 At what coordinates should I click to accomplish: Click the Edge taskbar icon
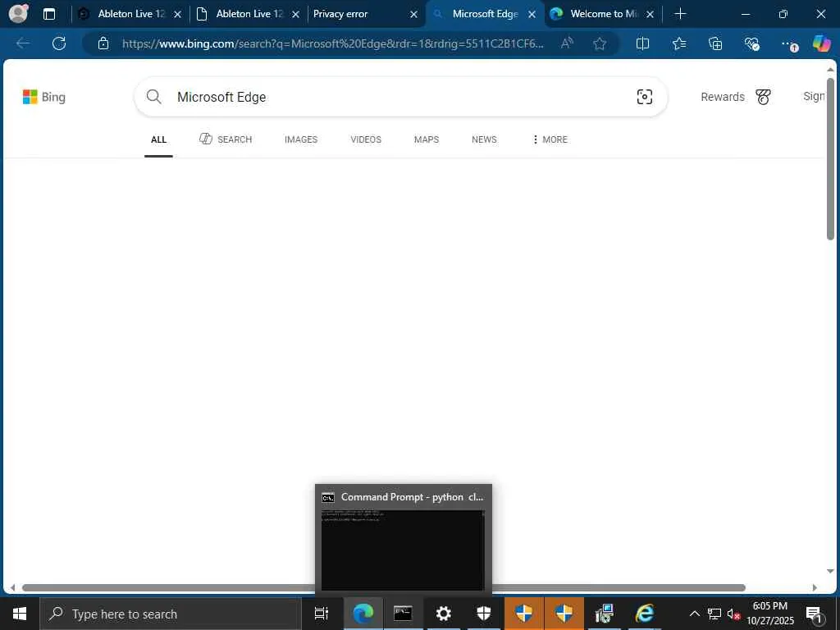[363, 614]
